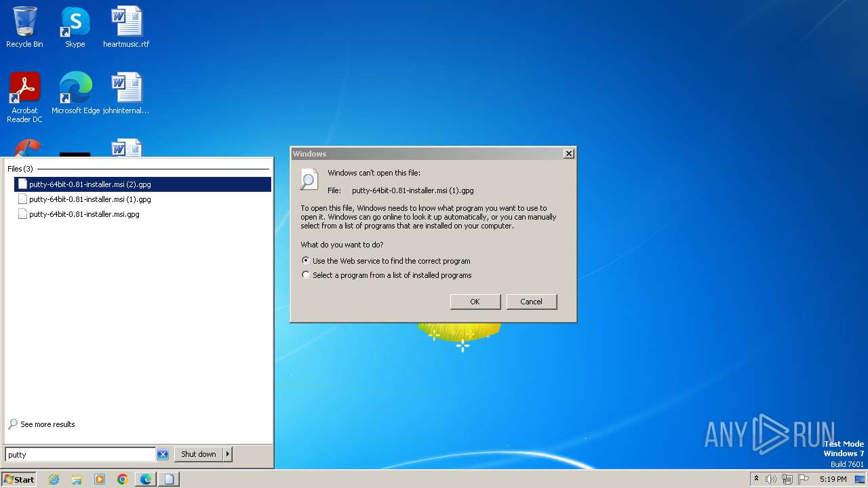
Task: Click the magnifier icon in dialog
Action: tap(309, 179)
